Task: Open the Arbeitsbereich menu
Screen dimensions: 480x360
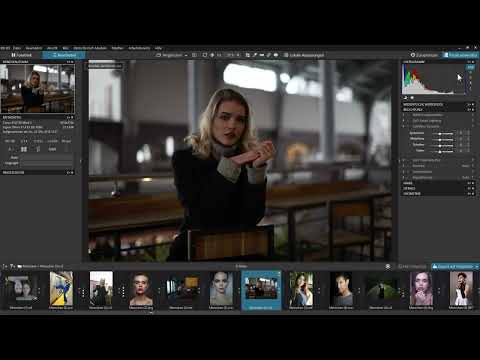Action: click(139, 48)
